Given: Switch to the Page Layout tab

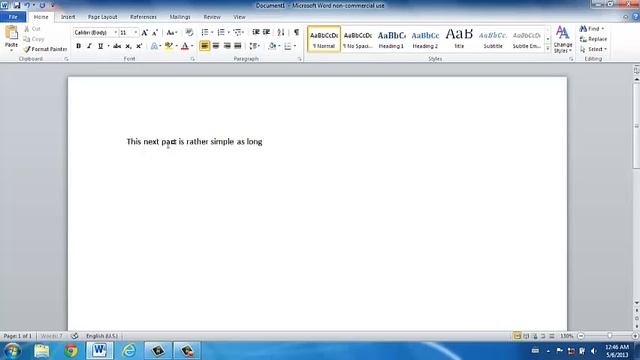Looking at the screenshot, I should pos(102,17).
